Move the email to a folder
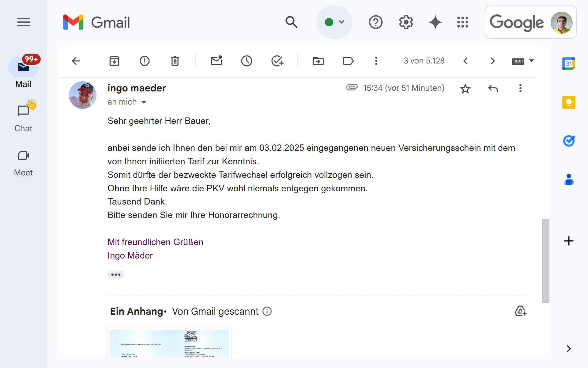 tap(318, 61)
